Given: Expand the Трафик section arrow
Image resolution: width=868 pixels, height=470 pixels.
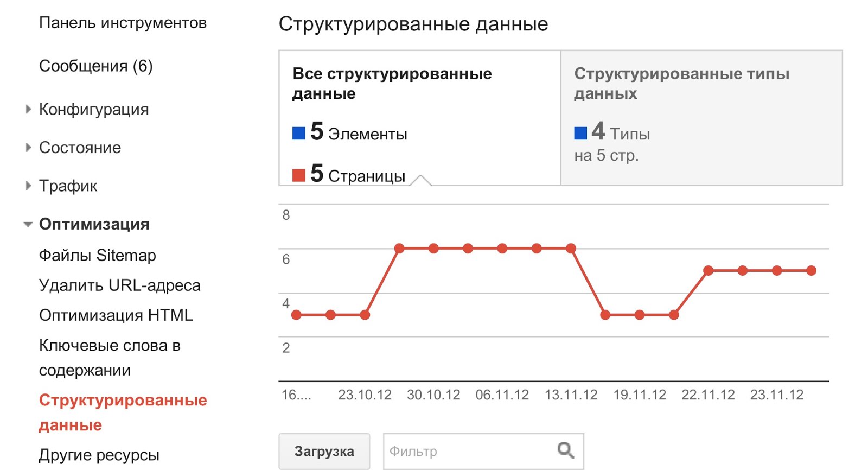Looking at the screenshot, I should coord(28,186).
